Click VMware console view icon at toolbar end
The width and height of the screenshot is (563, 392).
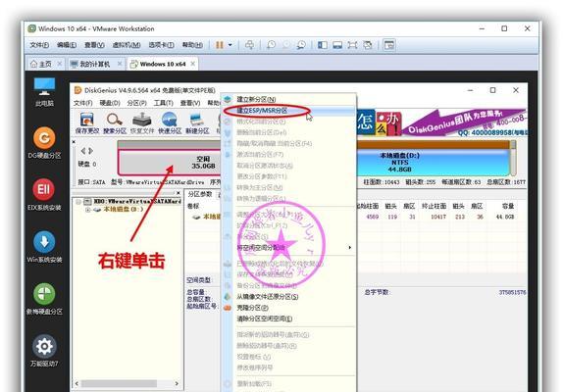pyautogui.click(x=389, y=45)
